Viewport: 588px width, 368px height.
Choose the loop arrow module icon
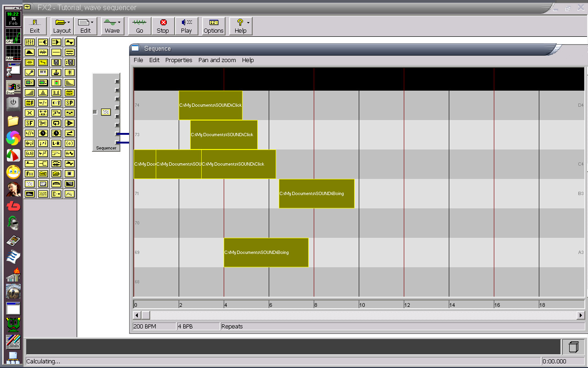pyautogui.click(x=57, y=123)
